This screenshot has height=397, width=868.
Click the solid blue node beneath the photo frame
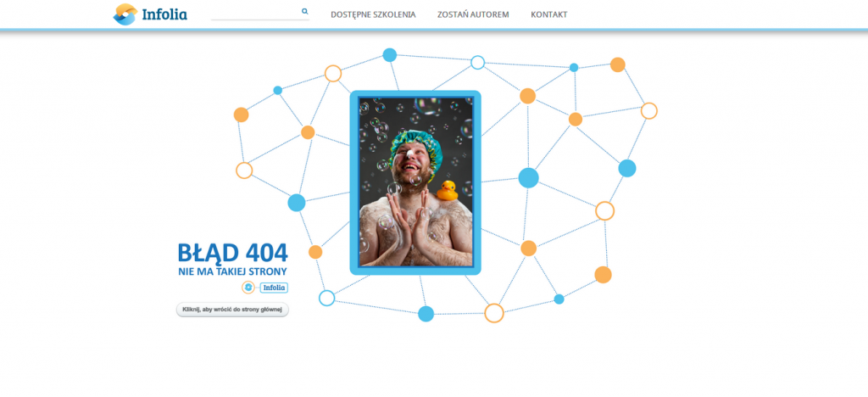click(x=426, y=313)
